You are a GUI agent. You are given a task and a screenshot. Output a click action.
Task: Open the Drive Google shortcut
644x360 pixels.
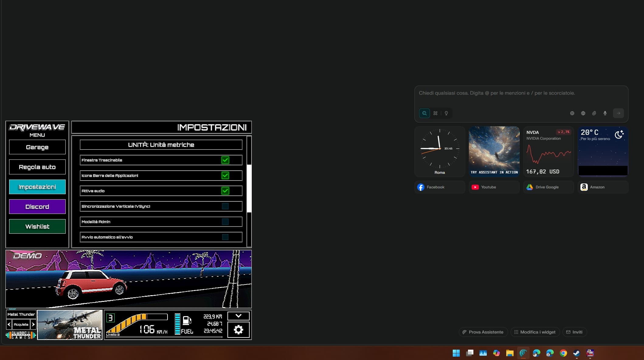pos(549,187)
